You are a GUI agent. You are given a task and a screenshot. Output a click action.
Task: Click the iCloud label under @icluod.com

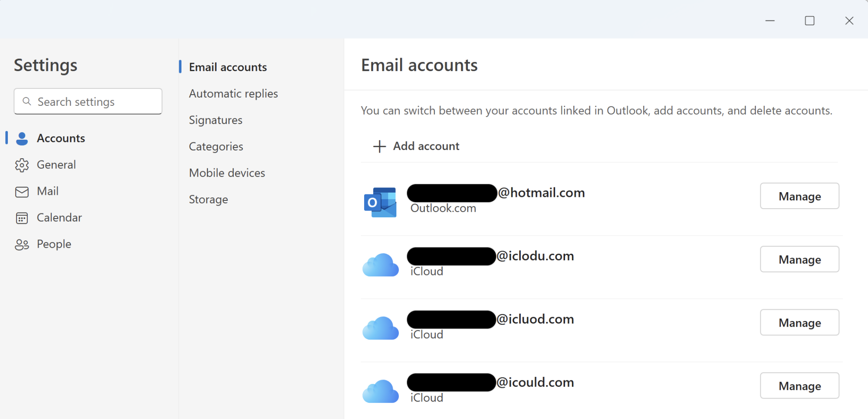427,335
